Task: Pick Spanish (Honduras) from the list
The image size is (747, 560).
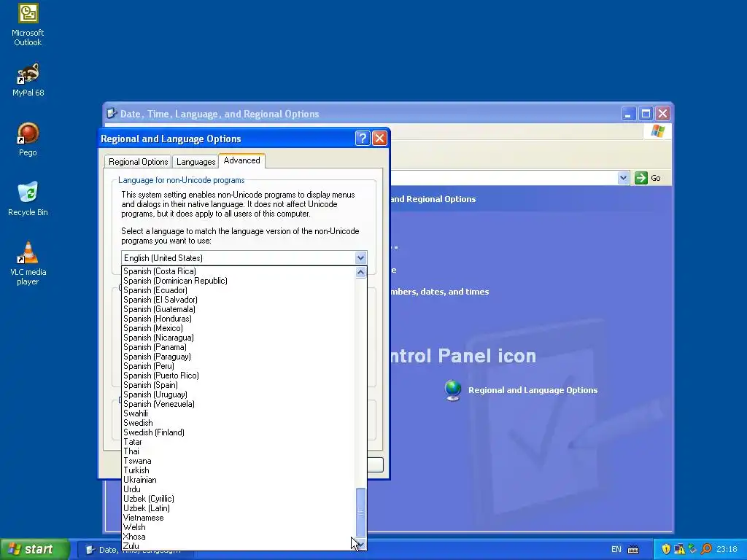Action: pos(239,319)
